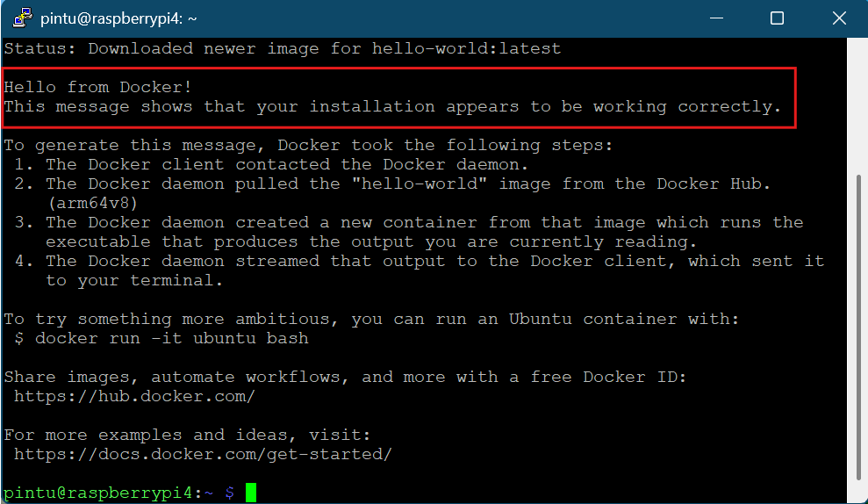868x504 pixels.
Task: Click the line "Share images, automate workflows..."
Action: [x=345, y=378]
